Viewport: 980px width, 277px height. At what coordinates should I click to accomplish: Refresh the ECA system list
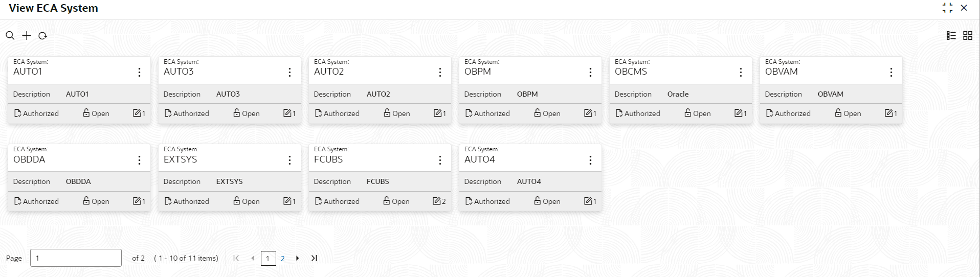click(43, 36)
